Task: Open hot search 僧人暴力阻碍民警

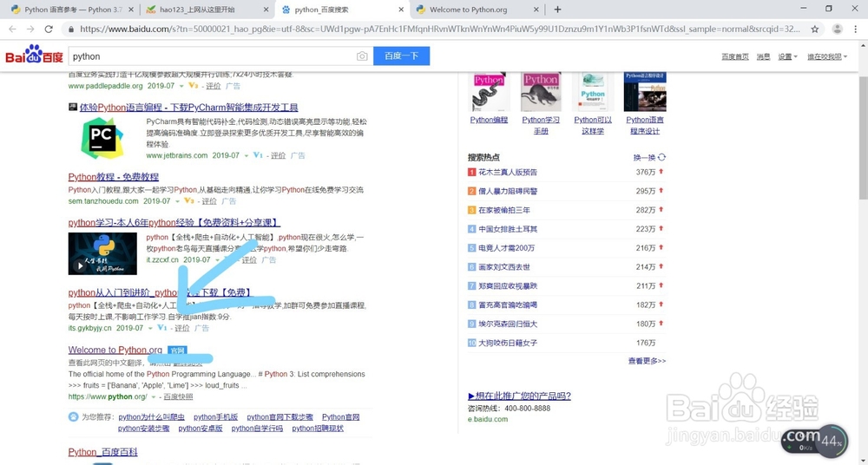Action: [508, 191]
